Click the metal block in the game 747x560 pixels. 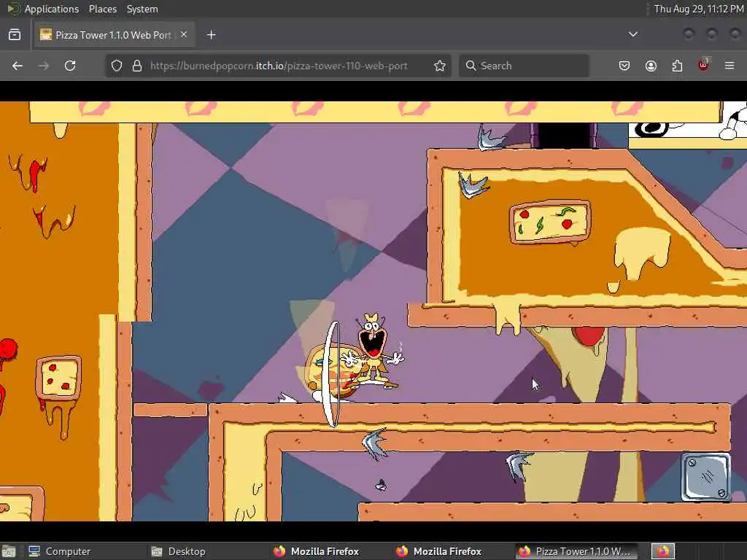[x=705, y=477]
